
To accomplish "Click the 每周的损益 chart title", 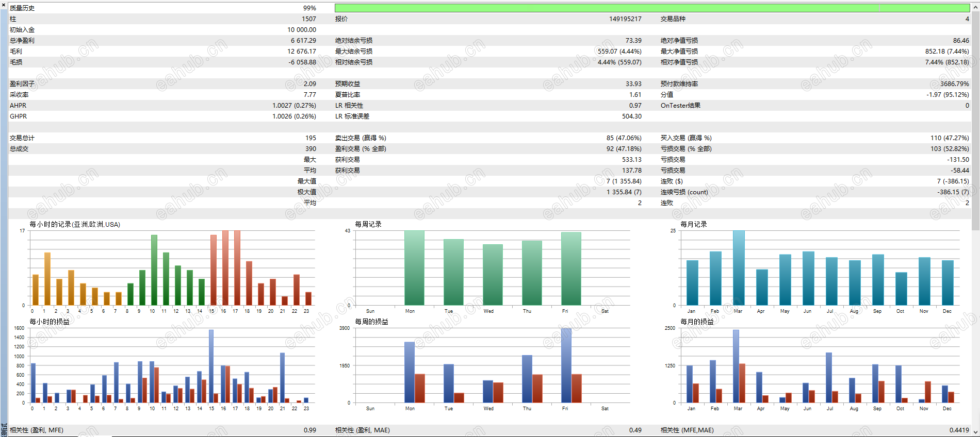I will [x=371, y=322].
